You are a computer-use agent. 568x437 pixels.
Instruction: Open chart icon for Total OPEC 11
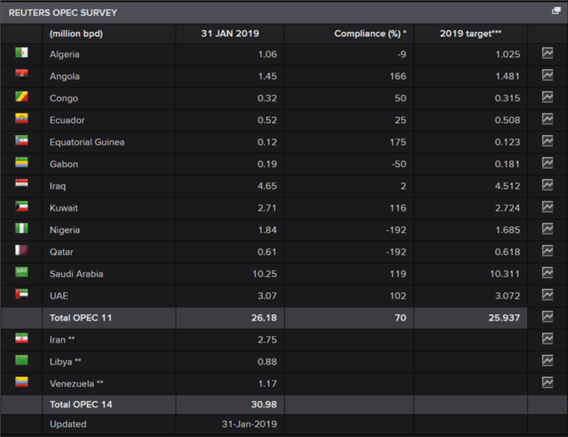[x=547, y=317]
